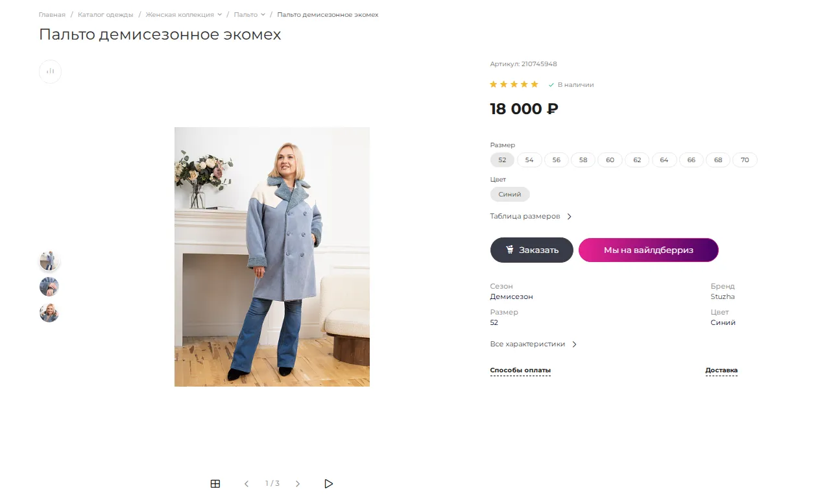The image size is (818, 504).
Task: Click Мы на вайлдберриз button
Action: [648, 250]
